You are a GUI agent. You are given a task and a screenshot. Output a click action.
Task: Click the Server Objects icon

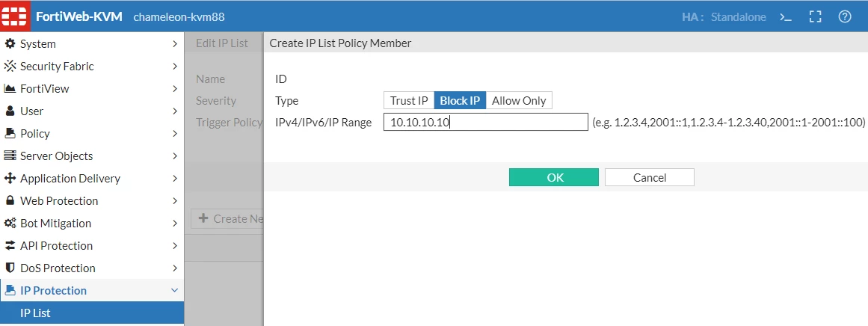point(10,156)
